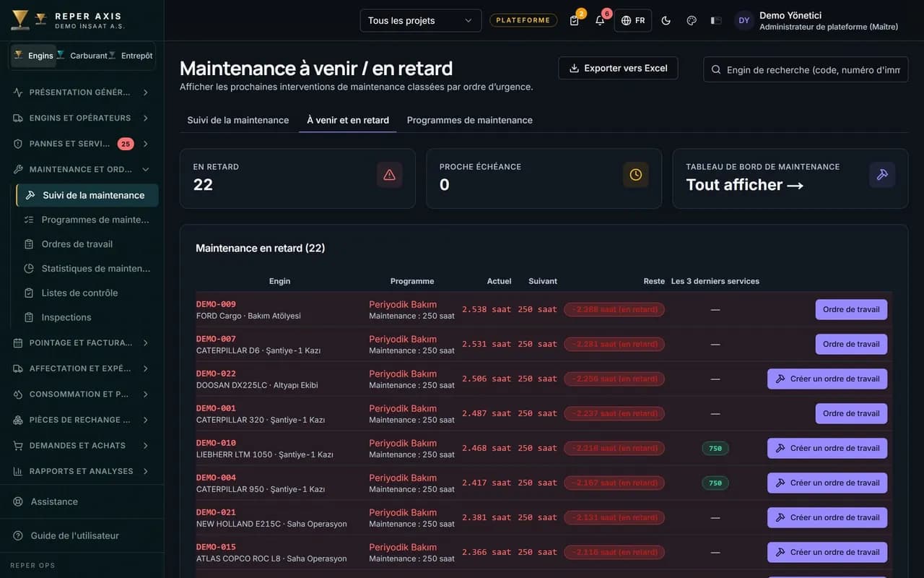This screenshot has height=578, width=924.
Task: Open Ordres de travail sidebar item
Action: (87, 244)
